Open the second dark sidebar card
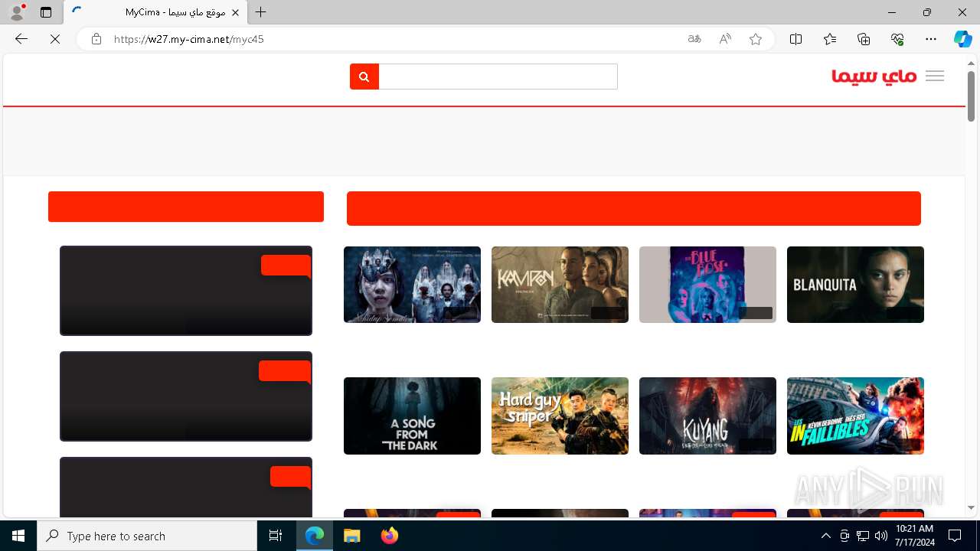The height and width of the screenshot is (551, 980). tap(186, 396)
